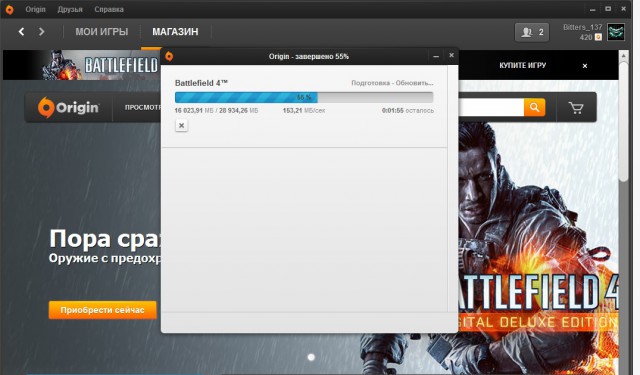Click the orange search magnifier button
640x375 pixels.
(x=535, y=107)
